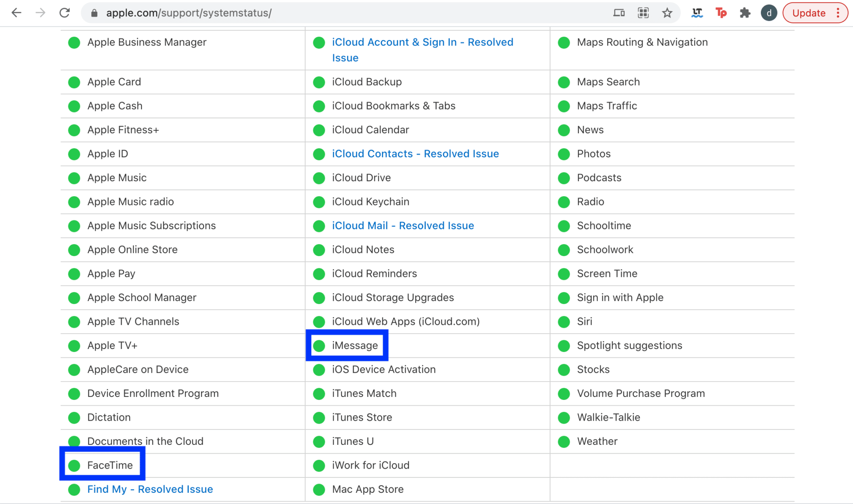The width and height of the screenshot is (853, 504).
Task: Open the profile avatar labeled d
Action: tap(768, 13)
